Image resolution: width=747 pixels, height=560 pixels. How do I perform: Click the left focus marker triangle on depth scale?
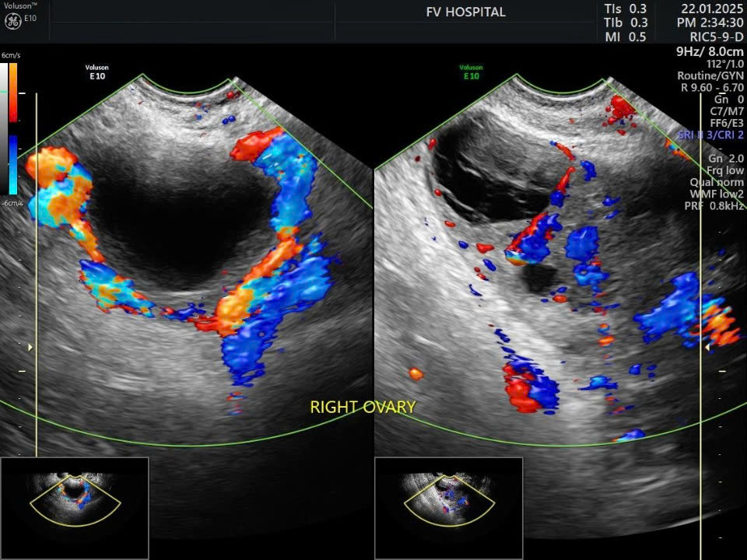pyautogui.click(x=30, y=348)
